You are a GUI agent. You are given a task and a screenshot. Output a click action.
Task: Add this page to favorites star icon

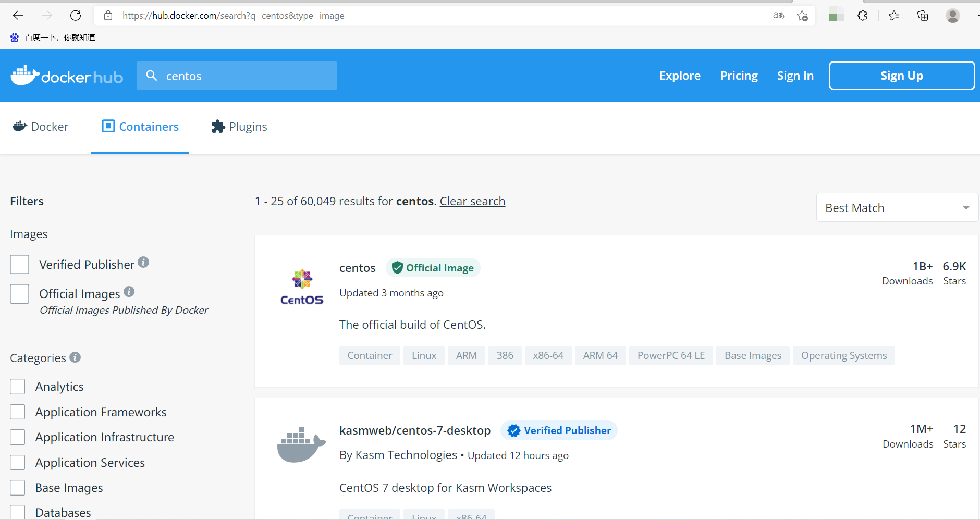(x=803, y=16)
